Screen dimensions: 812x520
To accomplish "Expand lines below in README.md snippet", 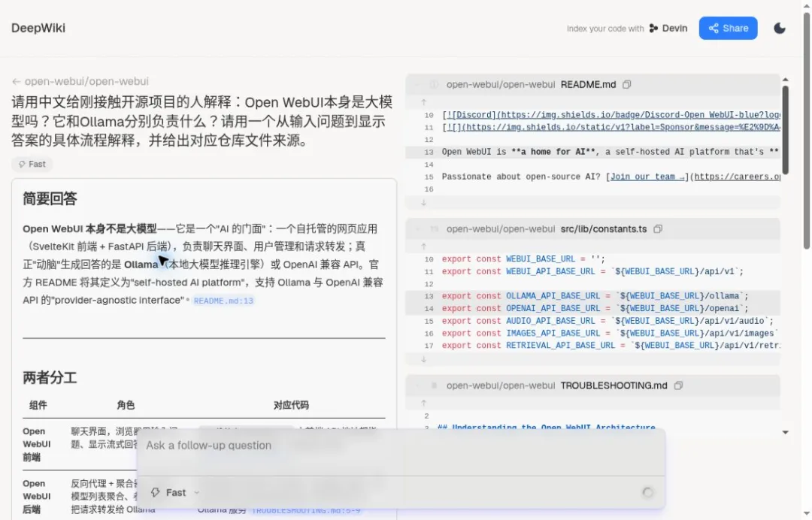I will [423, 203].
